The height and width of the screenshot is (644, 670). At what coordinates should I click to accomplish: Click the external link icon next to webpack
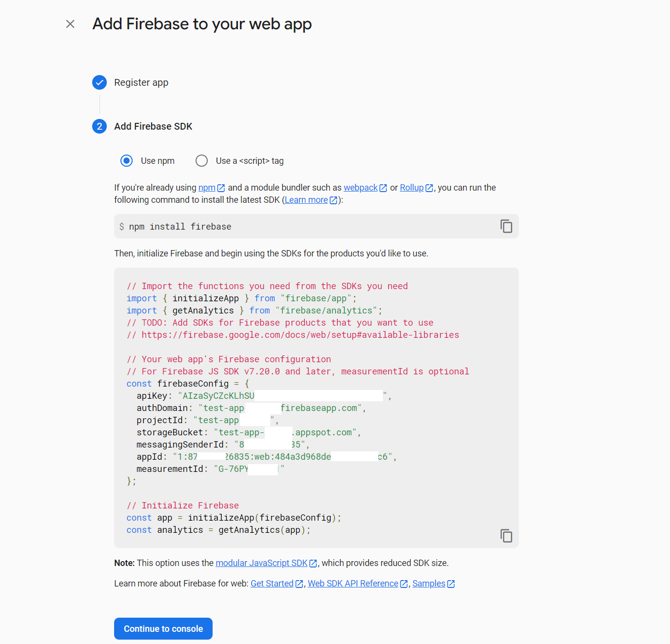click(x=383, y=188)
